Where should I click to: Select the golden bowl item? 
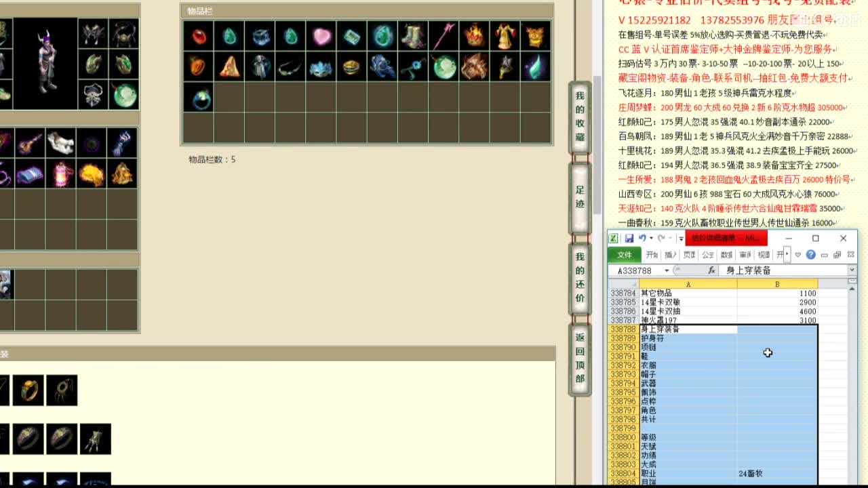coord(351,66)
